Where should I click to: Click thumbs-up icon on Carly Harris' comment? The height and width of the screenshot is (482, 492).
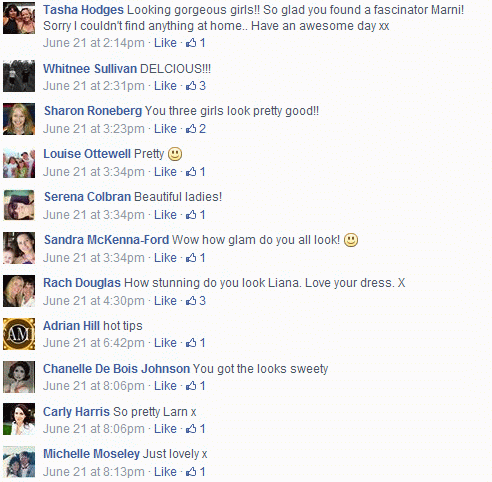[x=191, y=429]
